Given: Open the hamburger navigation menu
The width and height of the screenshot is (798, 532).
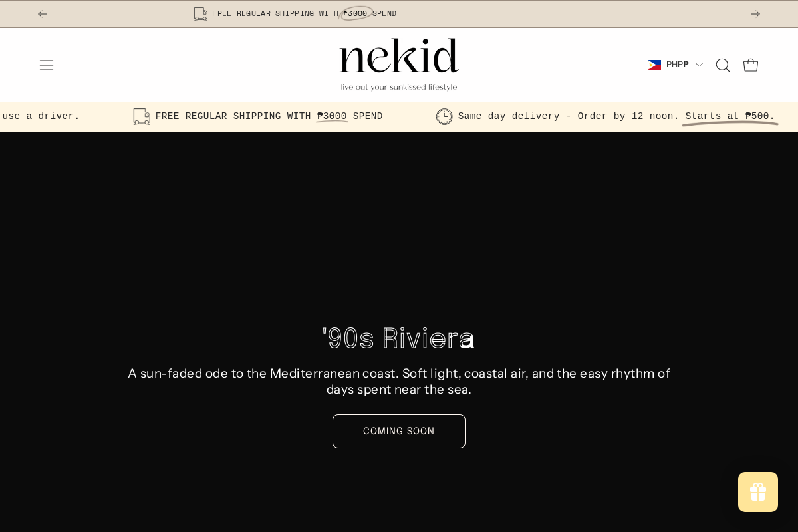Looking at the screenshot, I should (47, 65).
